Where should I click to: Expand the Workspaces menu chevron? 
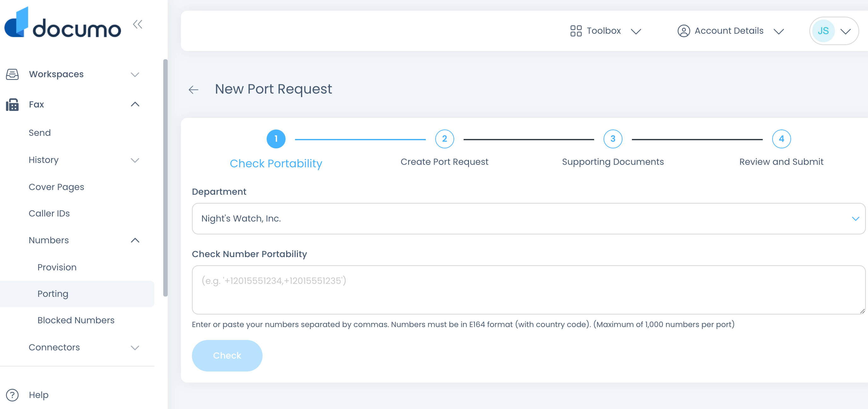135,74
